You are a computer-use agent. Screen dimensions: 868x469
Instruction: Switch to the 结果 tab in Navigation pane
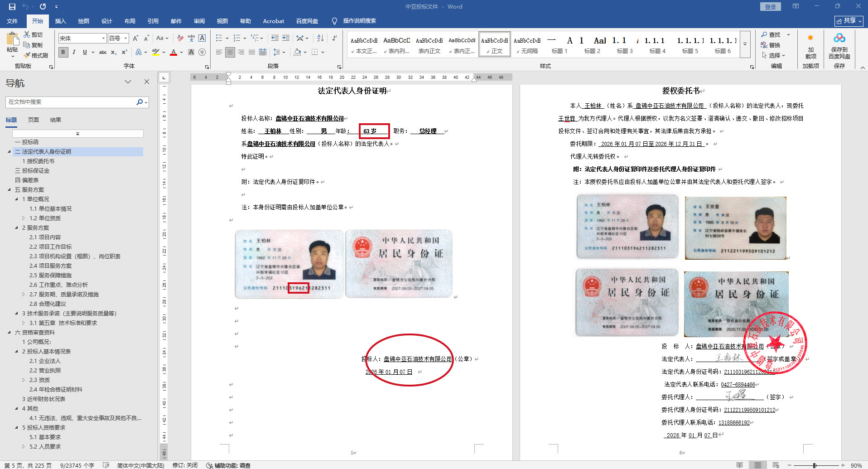point(56,120)
